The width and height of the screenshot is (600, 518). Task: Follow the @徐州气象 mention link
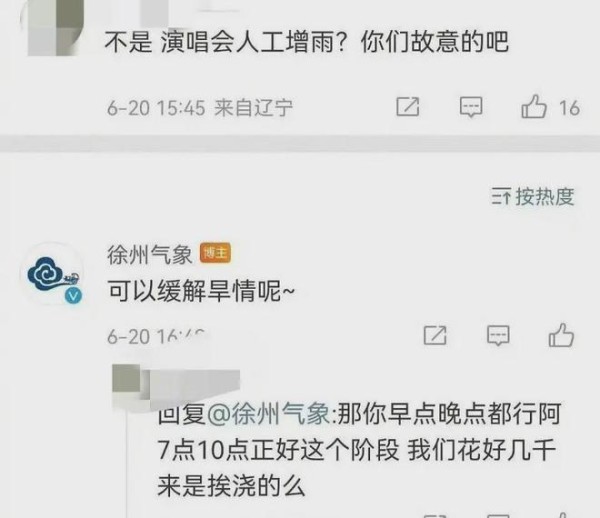268,414
